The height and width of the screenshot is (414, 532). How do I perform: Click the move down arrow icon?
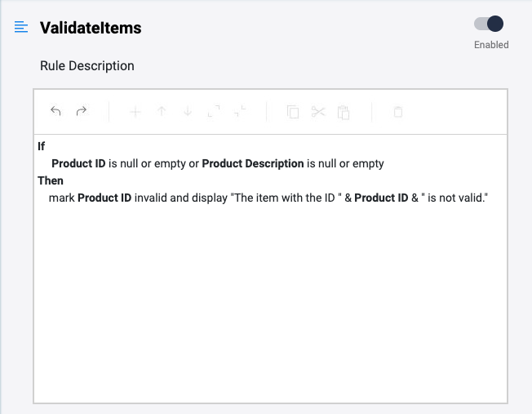(x=188, y=112)
